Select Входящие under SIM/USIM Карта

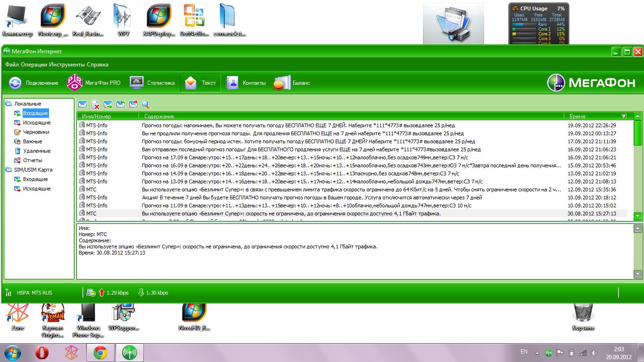point(35,179)
